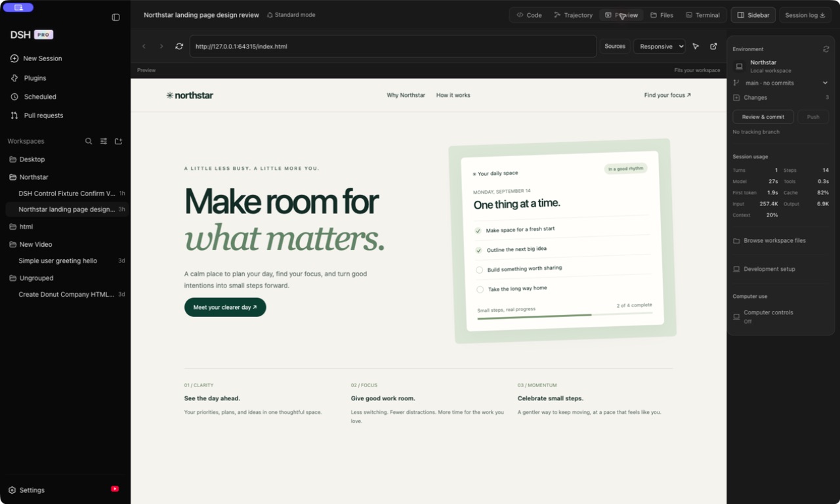Viewport: 840px width, 504px height.
Task: Toggle Standard mode in the header
Action: [291, 15]
